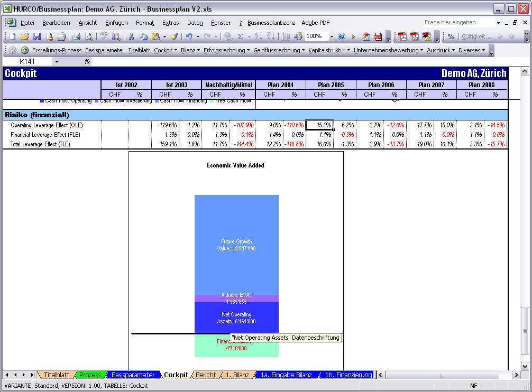Click the Print Preview icon
This screenshot has width=532, height=392.
(x=89, y=36)
